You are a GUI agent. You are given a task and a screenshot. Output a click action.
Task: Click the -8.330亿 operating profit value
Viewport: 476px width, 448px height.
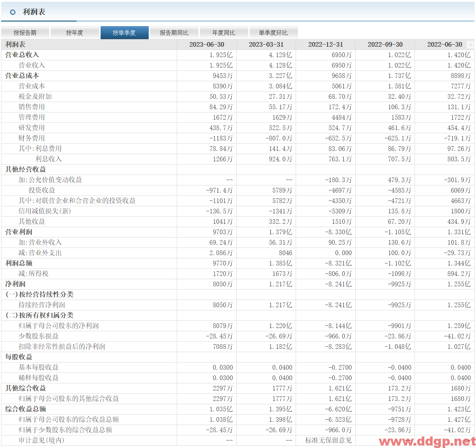tap(338, 232)
